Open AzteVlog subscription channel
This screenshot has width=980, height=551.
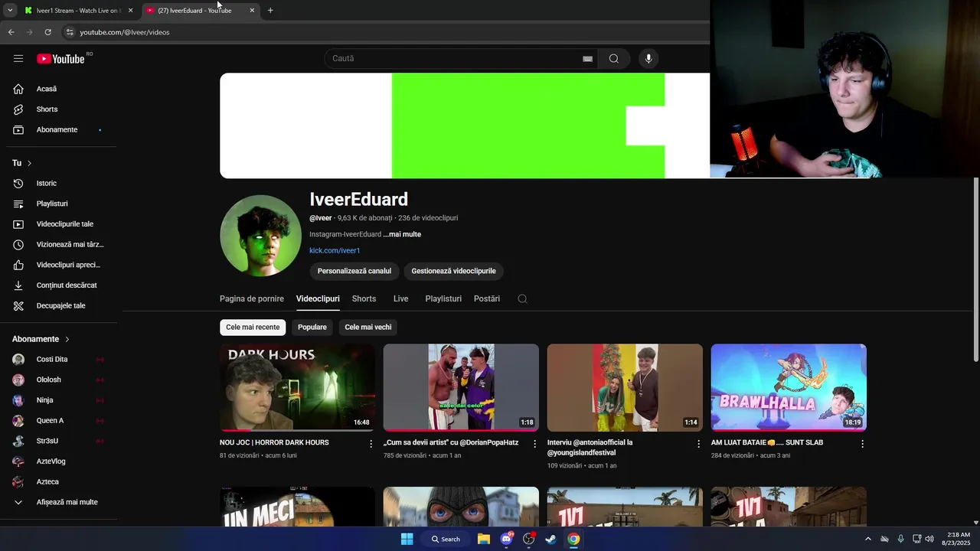click(x=60, y=461)
